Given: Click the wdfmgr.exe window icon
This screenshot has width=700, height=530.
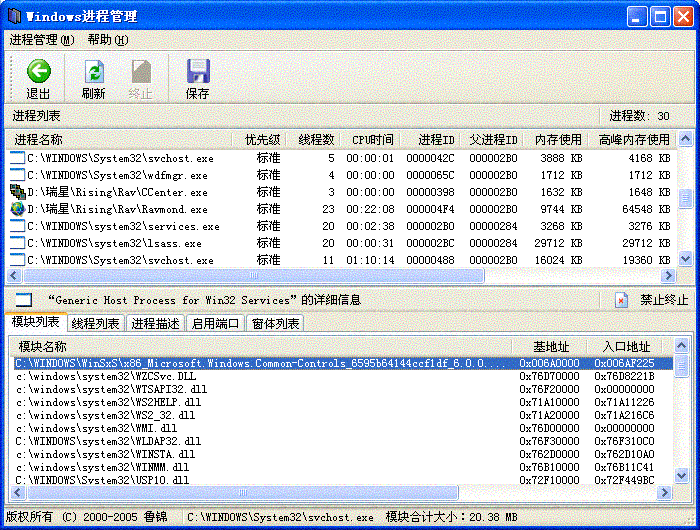Looking at the screenshot, I should click(17, 175).
